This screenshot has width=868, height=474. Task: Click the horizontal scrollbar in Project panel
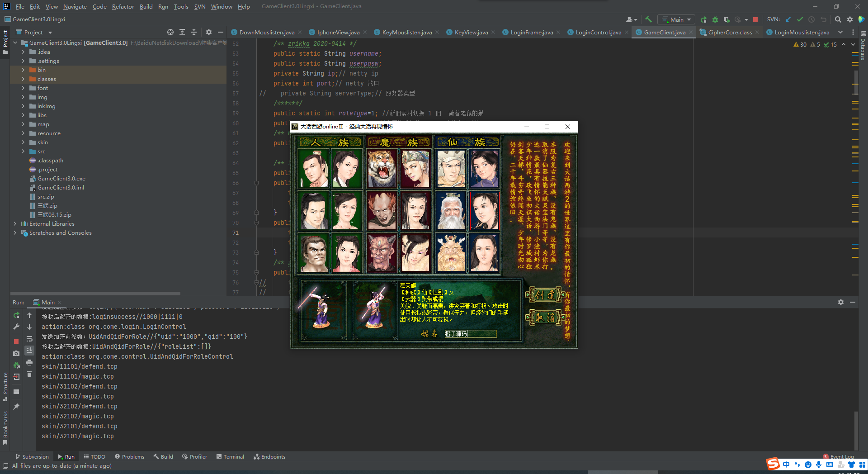coord(95,294)
